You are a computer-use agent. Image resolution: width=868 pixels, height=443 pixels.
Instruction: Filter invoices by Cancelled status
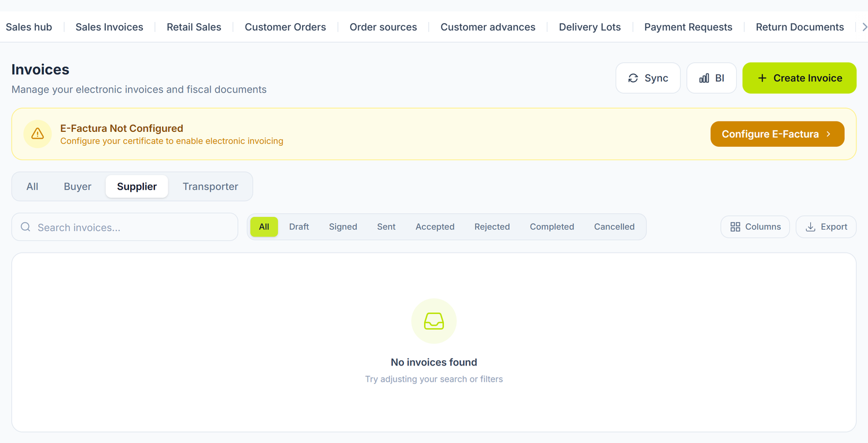click(615, 227)
